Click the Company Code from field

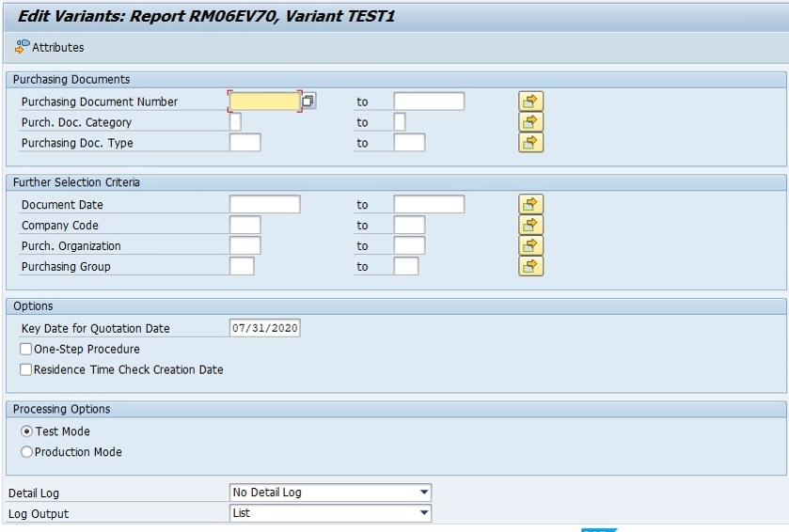click(x=245, y=226)
